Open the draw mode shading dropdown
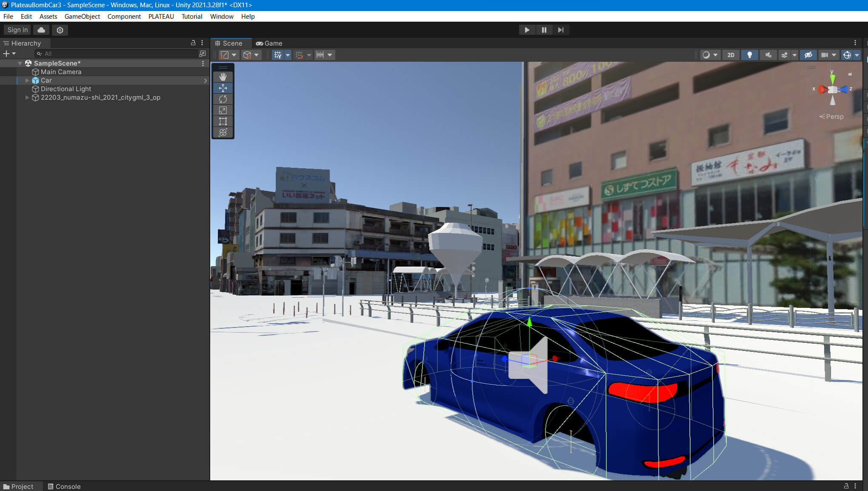868x491 pixels. tap(710, 55)
